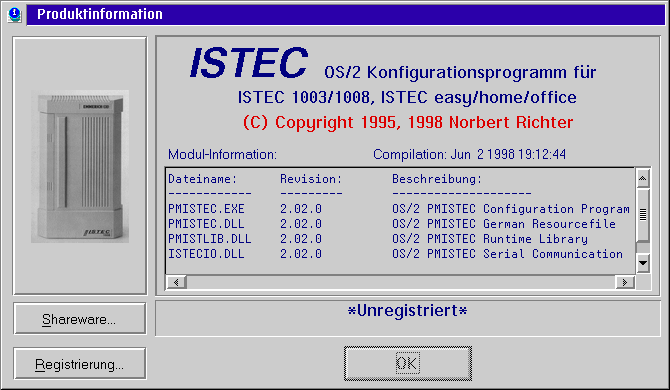Confirm with the OK button
The height and width of the screenshot is (390, 670).
408,364
